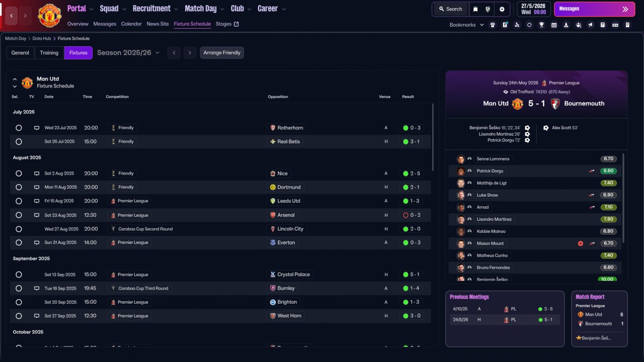Click the calendar icon in the bookmarks bar
Viewport: 644px width, 362px height.
(x=554, y=25)
